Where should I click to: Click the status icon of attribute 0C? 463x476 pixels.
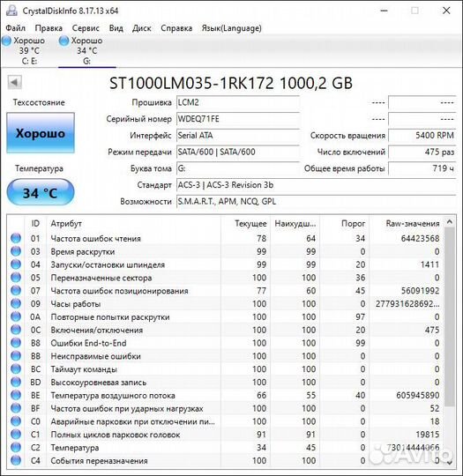click(x=16, y=330)
